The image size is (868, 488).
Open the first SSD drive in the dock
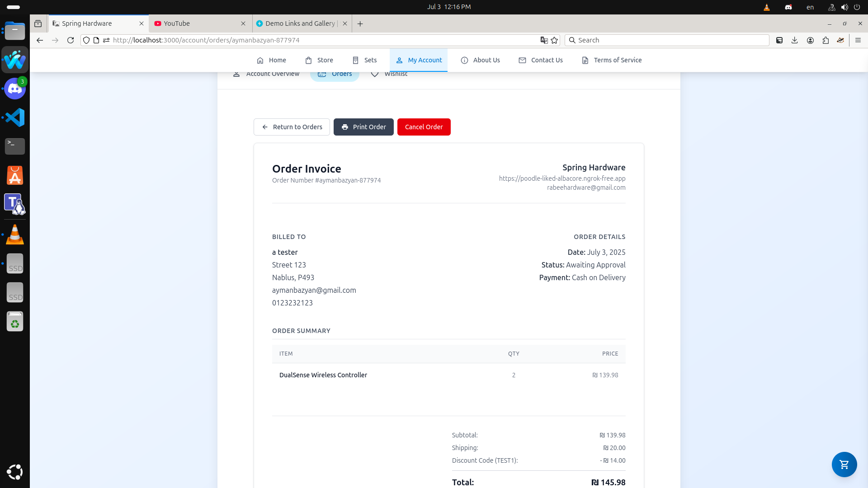point(15,263)
